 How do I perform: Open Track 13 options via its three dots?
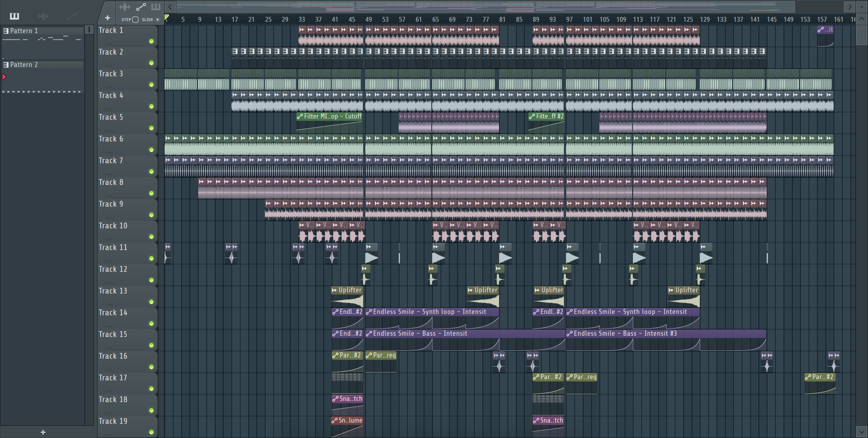click(x=108, y=304)
